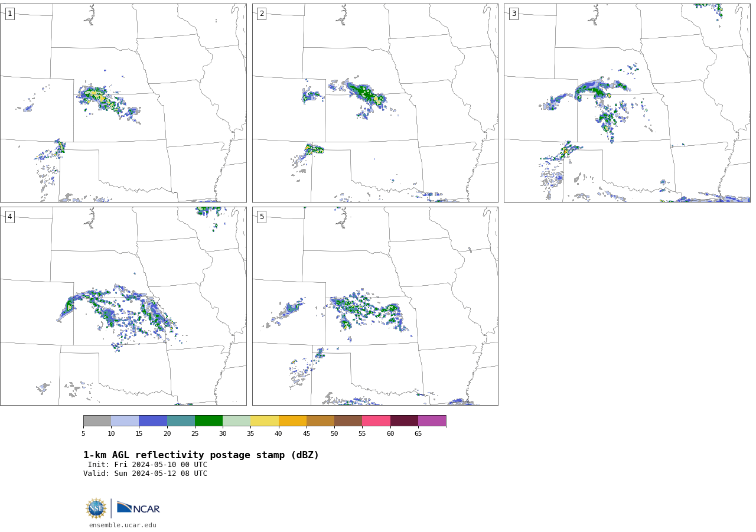Click the panel number 1 label
The image size is (756, 532).
[x=10, y=14]
